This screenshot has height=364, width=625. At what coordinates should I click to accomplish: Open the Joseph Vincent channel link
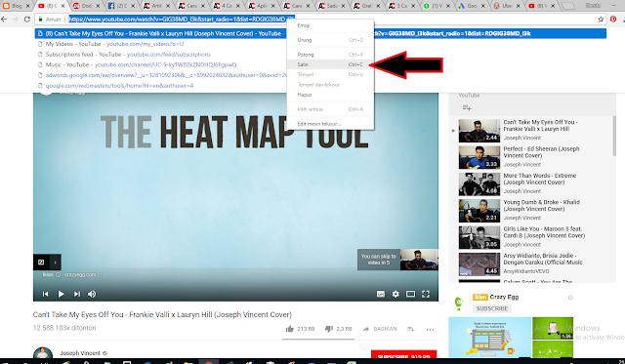point(80,353)
